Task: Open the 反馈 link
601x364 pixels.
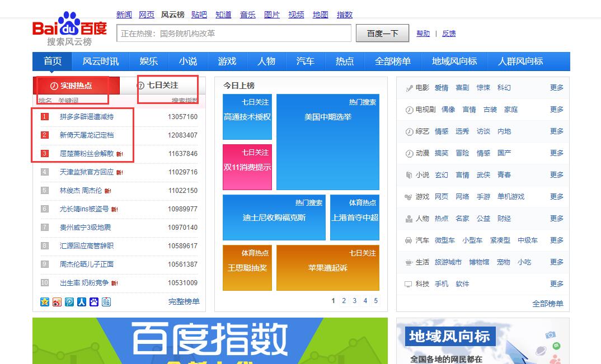Action: (449, 34)
